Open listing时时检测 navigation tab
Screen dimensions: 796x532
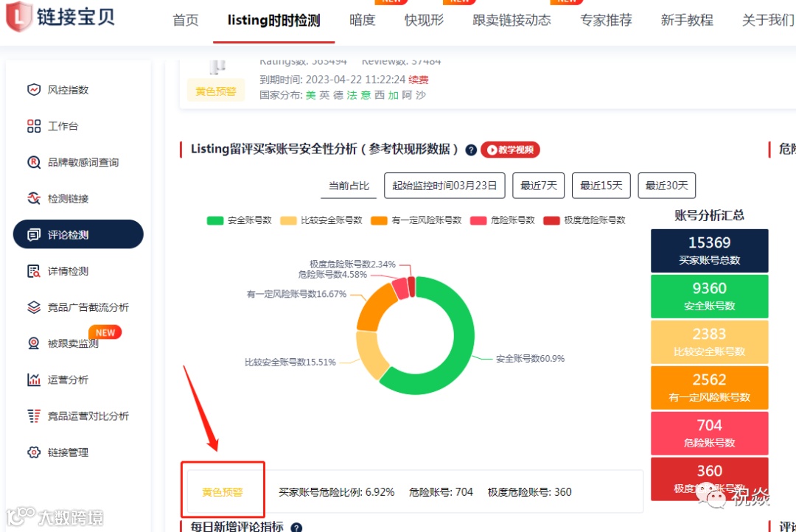(273, 21)
